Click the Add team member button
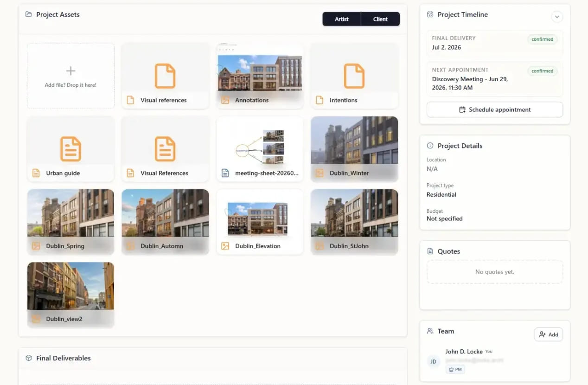This screenshot has height=385, width=588. click(549, 334)
